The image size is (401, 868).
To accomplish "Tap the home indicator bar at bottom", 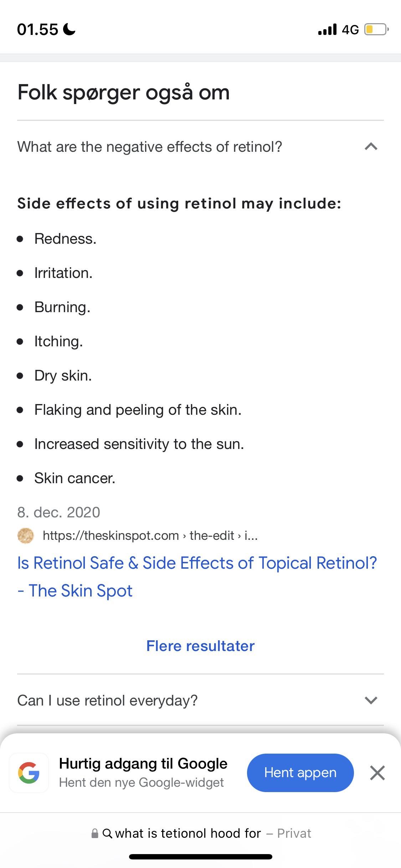I will pyautogui.click(x=200, y=857).
